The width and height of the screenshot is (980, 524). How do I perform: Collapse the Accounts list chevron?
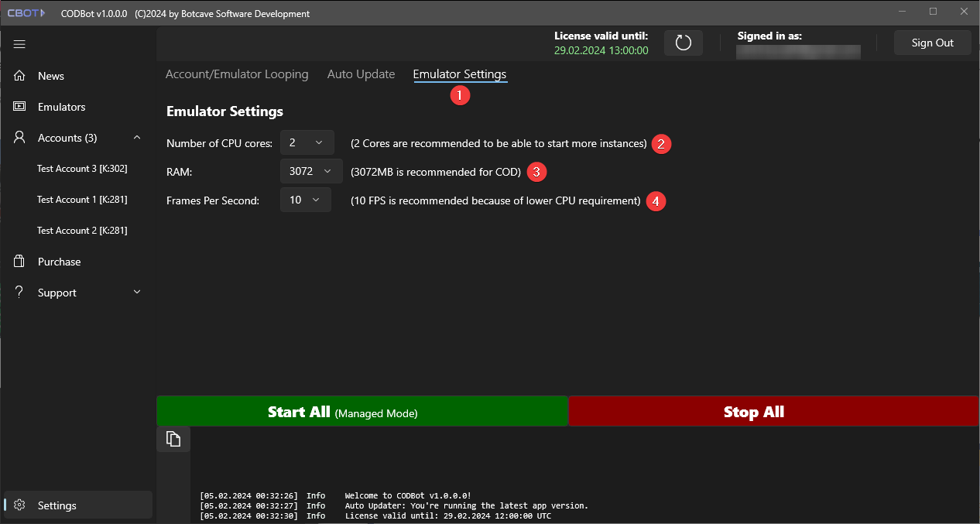coord(137,138)
